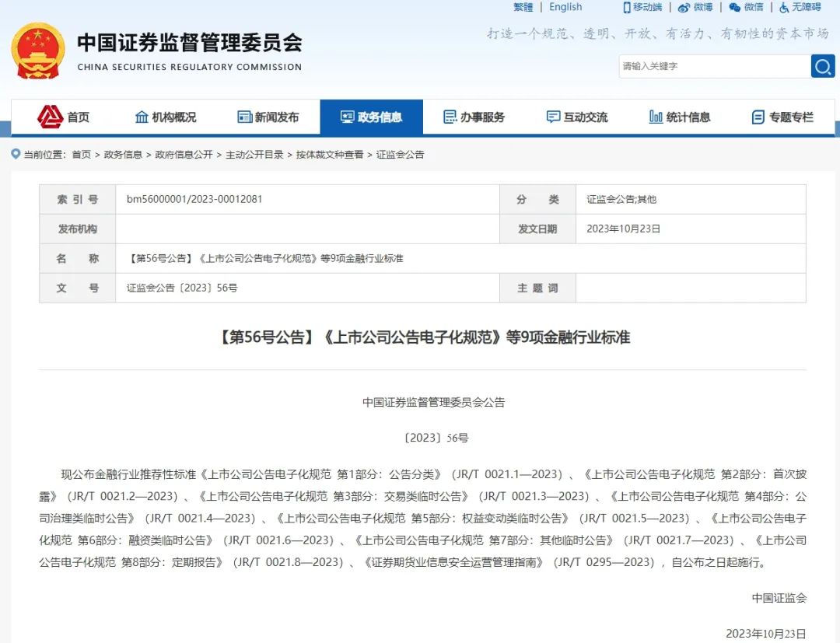The image size is (840, 643).
Task: Click 证监会公告 breadcrumb link
Action: point(400,155)
